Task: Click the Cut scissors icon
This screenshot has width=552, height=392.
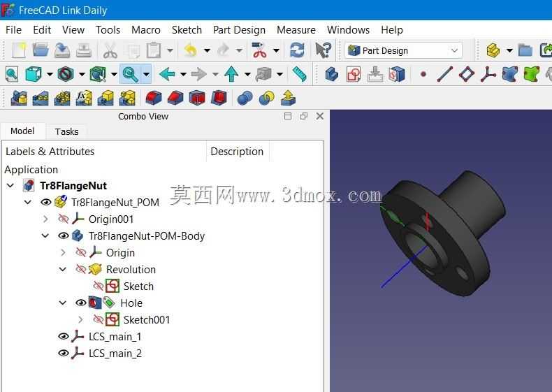Action: click(x=110, y=51)
